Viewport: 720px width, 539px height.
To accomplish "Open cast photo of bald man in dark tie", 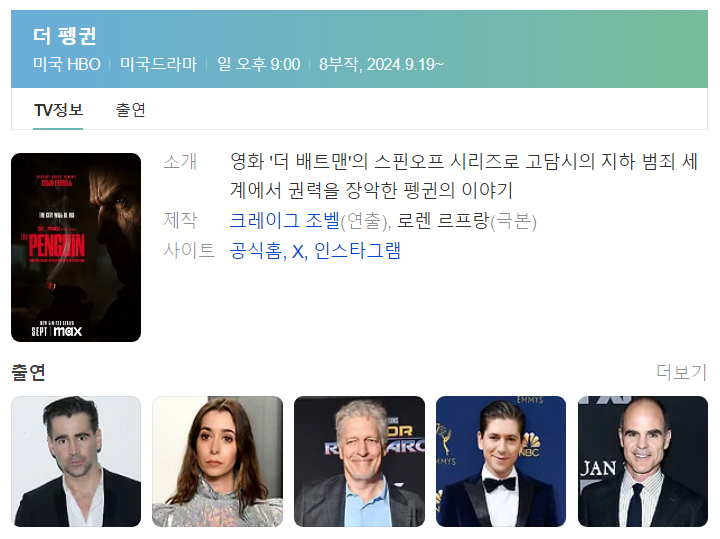I will point(643,461).
